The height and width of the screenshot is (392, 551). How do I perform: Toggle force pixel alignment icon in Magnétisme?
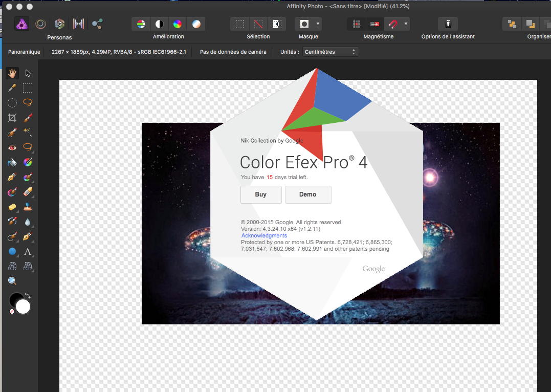click(374, 24)
